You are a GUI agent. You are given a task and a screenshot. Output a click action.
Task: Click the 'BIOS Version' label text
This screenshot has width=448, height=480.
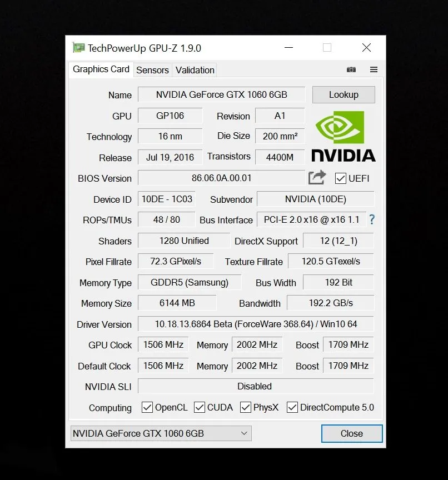pos(104,178)
